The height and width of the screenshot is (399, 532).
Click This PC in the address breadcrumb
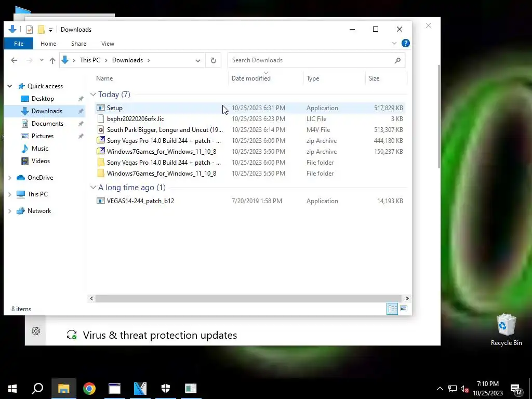90,60
